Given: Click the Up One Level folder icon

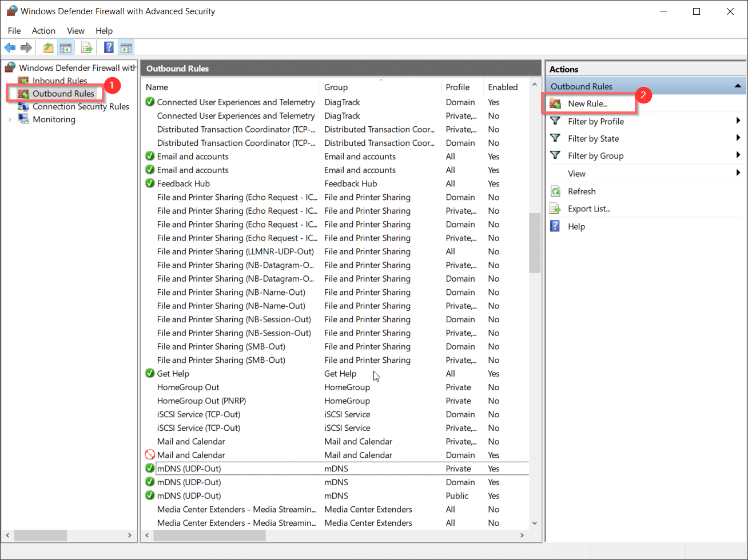Looking at the screenshot, I should tap(49, 48).
